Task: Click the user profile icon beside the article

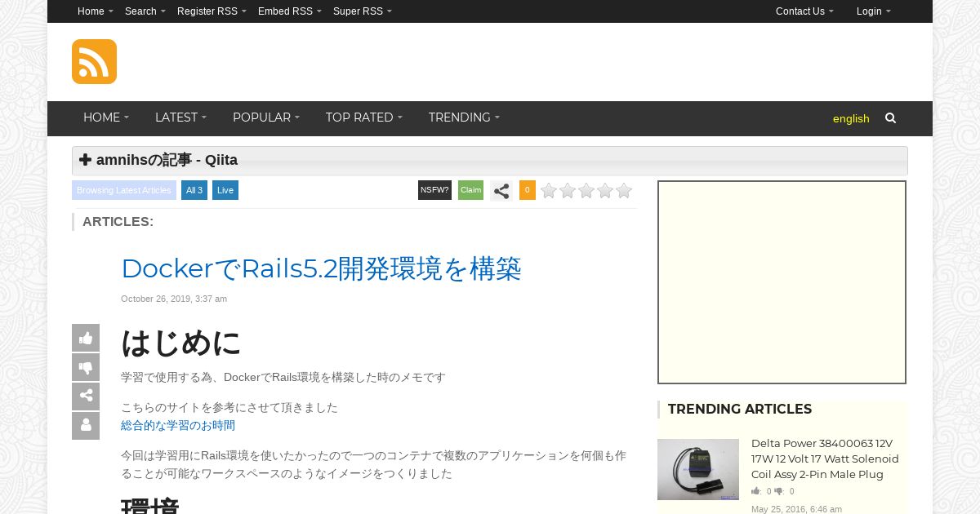Action: tap(86, 426)
